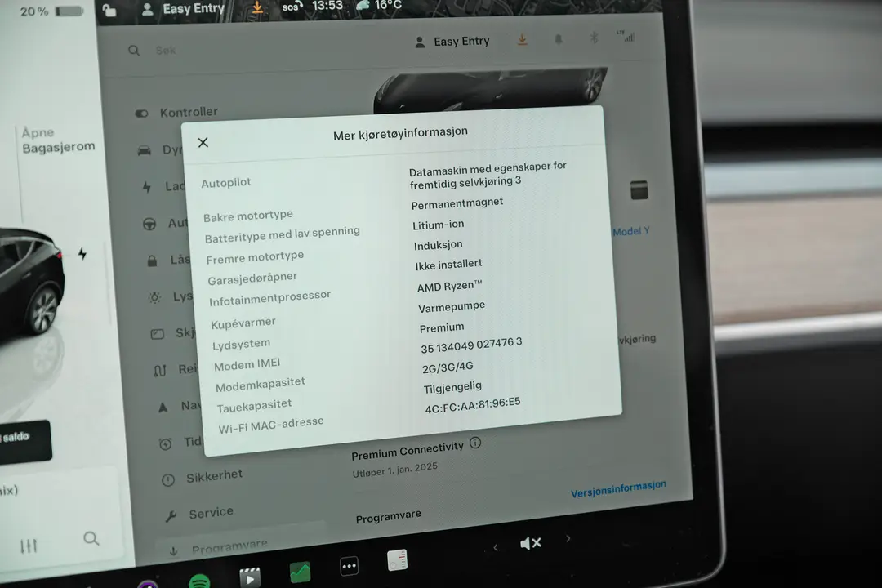The width and height of the screenshot is (882, 588).
Task: Tap the lightning icon for Lading menu
Action: (x=147, y=187)
